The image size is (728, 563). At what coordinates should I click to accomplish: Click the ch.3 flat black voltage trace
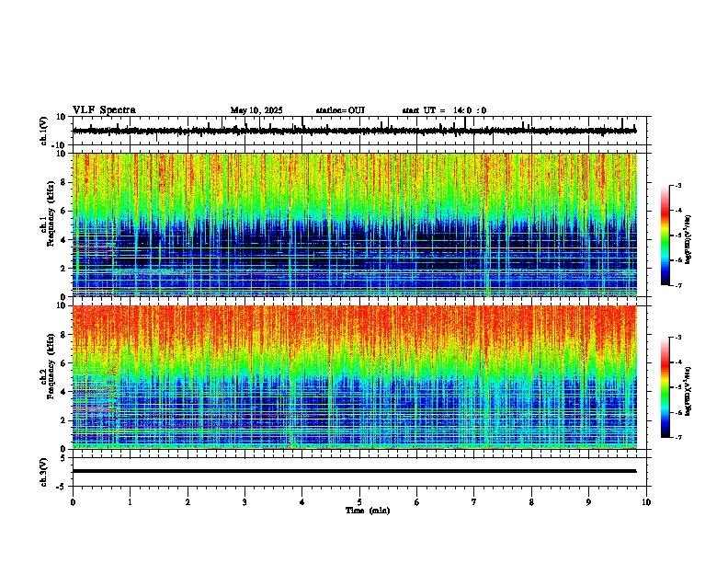[x=354, y=471]
